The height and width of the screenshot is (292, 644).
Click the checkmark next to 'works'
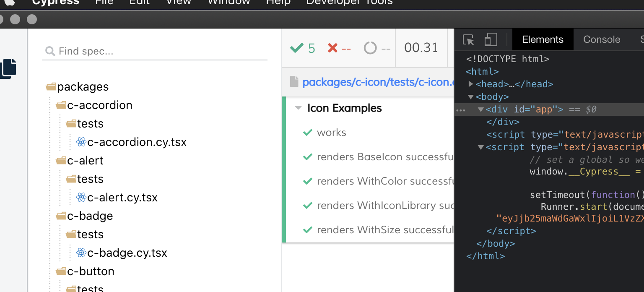[x=308, y=133]
